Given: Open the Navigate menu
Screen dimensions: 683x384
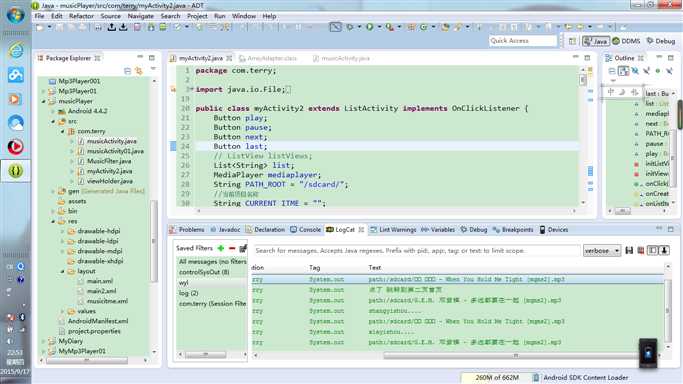Looking at the screenshot, I should (140, 16).
